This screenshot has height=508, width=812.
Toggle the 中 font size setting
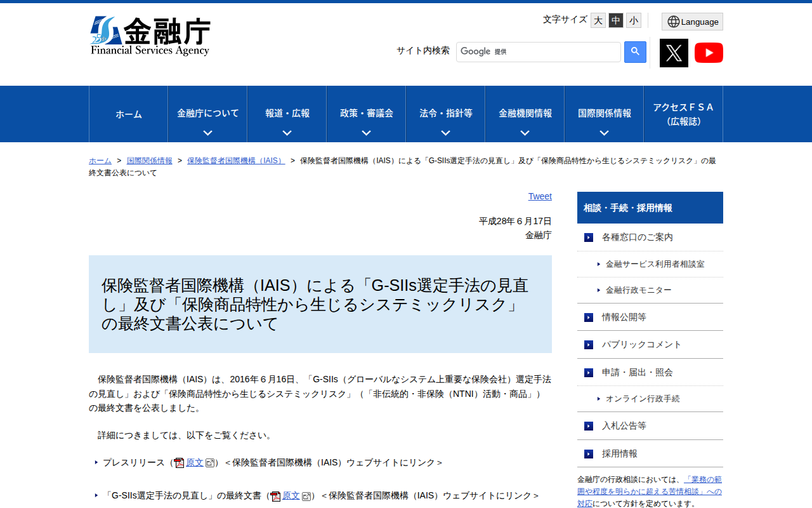615,20
